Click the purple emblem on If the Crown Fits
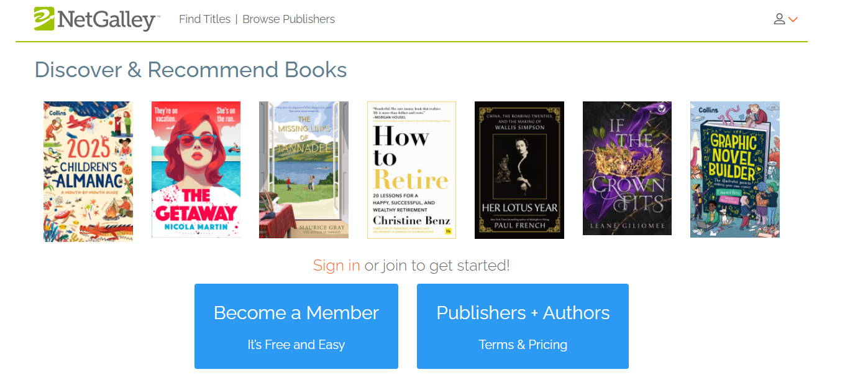 coord(661,109)
